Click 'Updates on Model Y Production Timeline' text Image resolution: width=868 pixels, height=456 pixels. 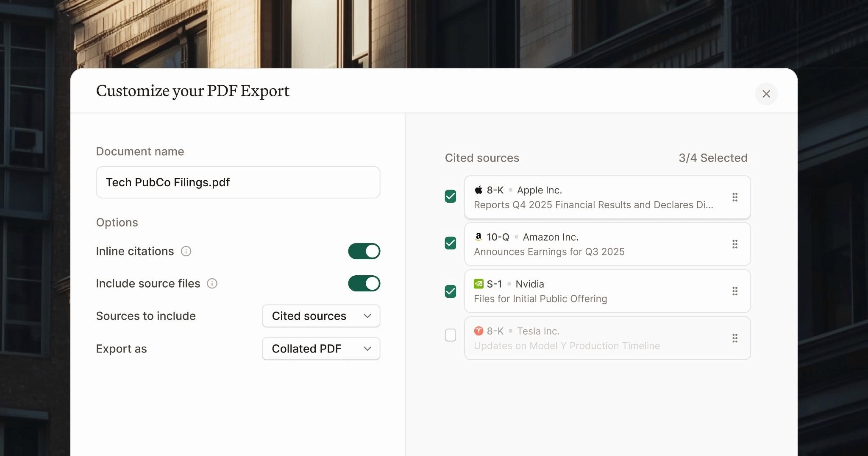click(x=567, y=346)
